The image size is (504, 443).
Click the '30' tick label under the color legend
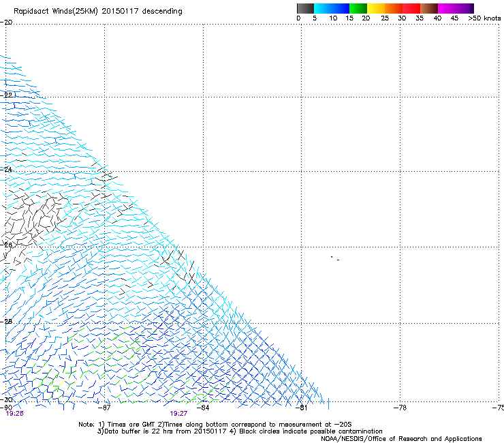pos(402,18)
